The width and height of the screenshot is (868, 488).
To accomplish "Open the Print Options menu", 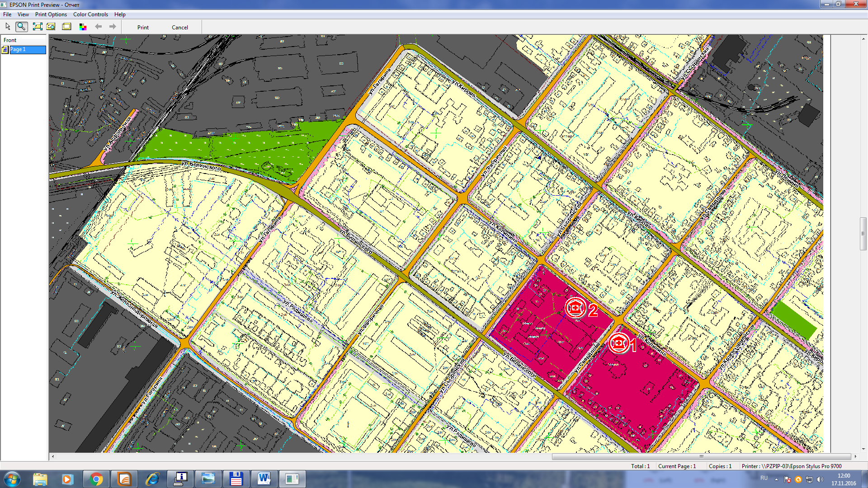I will coord(51,14).
